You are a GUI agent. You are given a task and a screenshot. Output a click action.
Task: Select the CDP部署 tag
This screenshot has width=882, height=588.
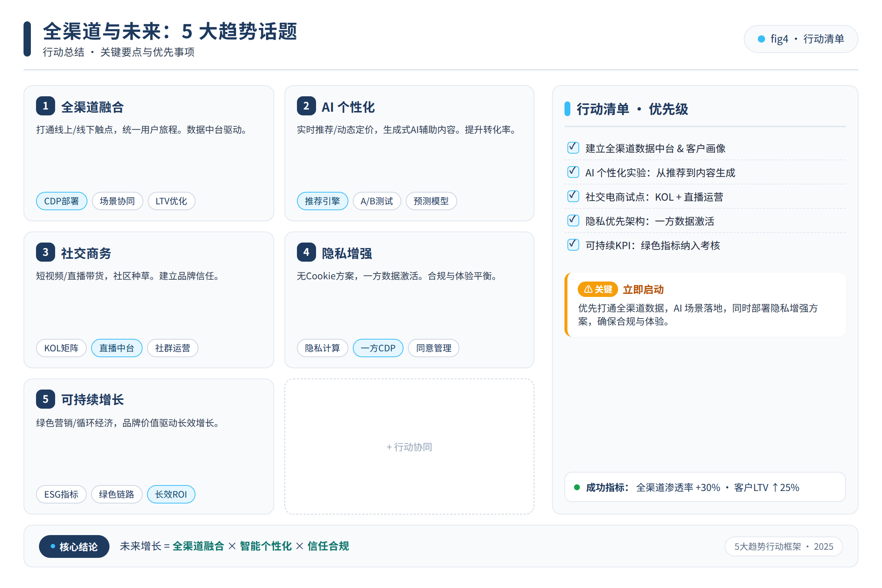click(61, 201)
